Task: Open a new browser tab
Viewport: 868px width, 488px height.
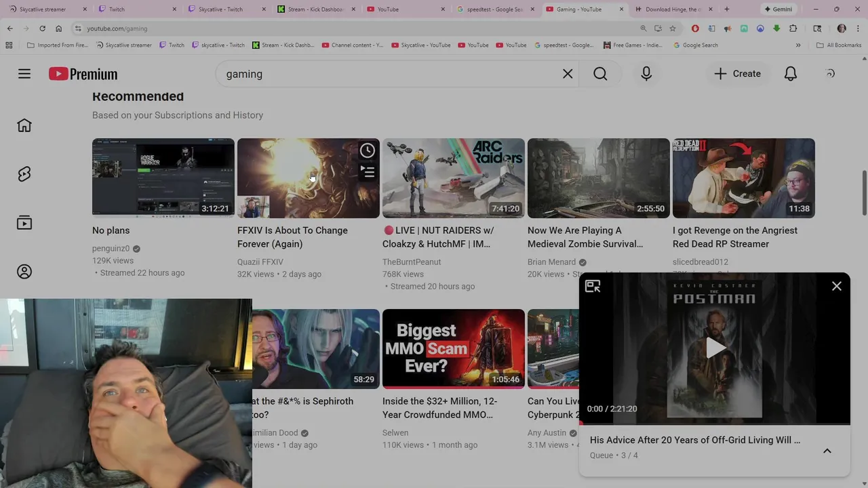Action: point(727,9)
